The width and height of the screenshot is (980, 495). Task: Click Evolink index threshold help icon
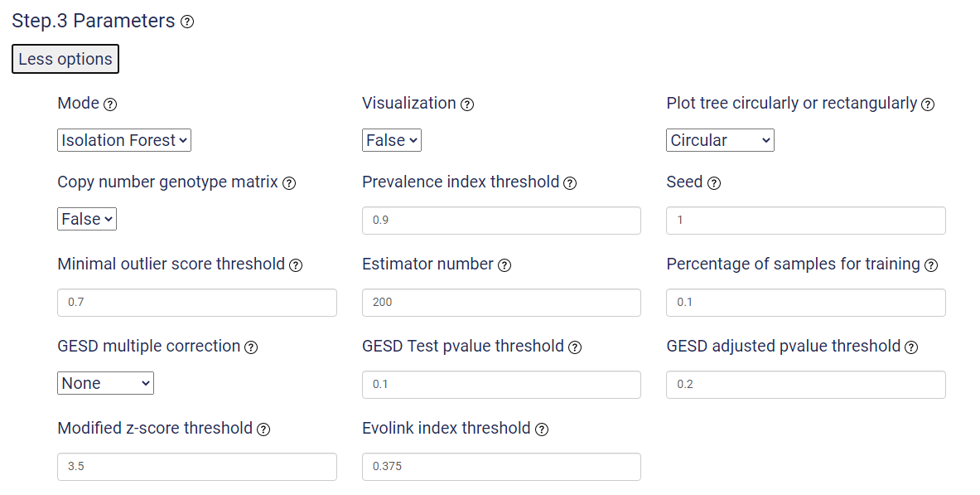click(x=542, y=429)
